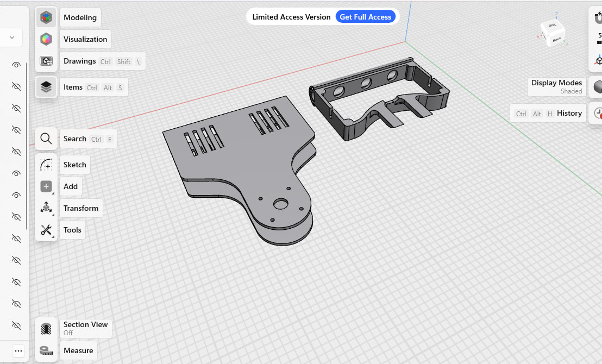
Task: Show the bottommost hidden item in the list
Action: click(x=16, y=325)
